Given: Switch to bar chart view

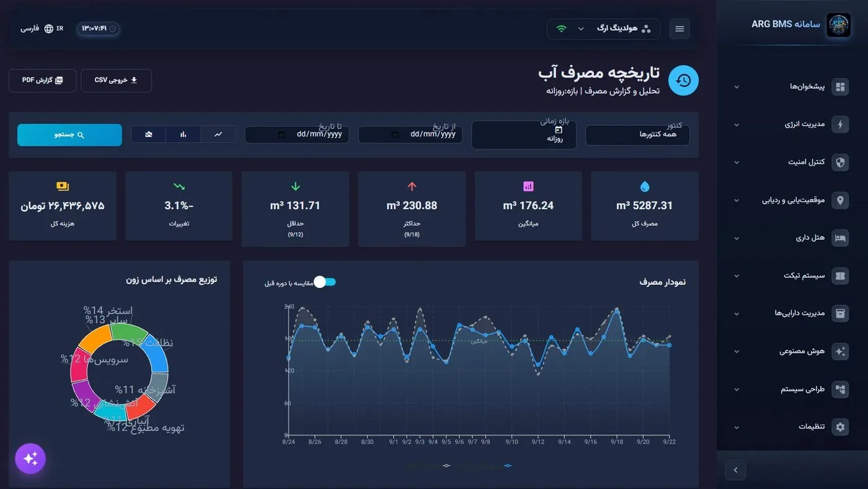Looking at the screenshot, I should (184, 134).
